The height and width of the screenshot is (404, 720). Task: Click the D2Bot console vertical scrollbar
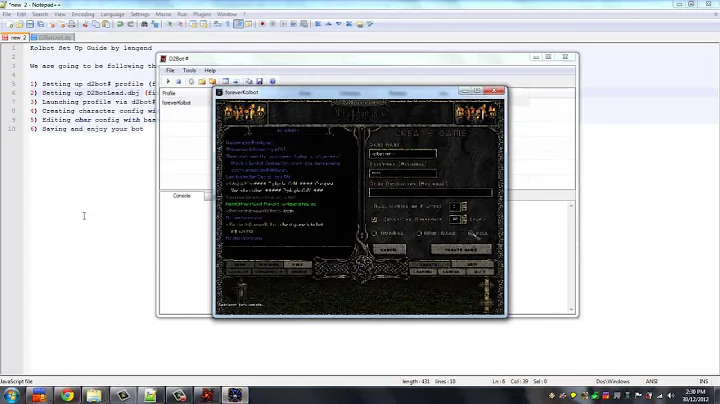pos(571,257)
